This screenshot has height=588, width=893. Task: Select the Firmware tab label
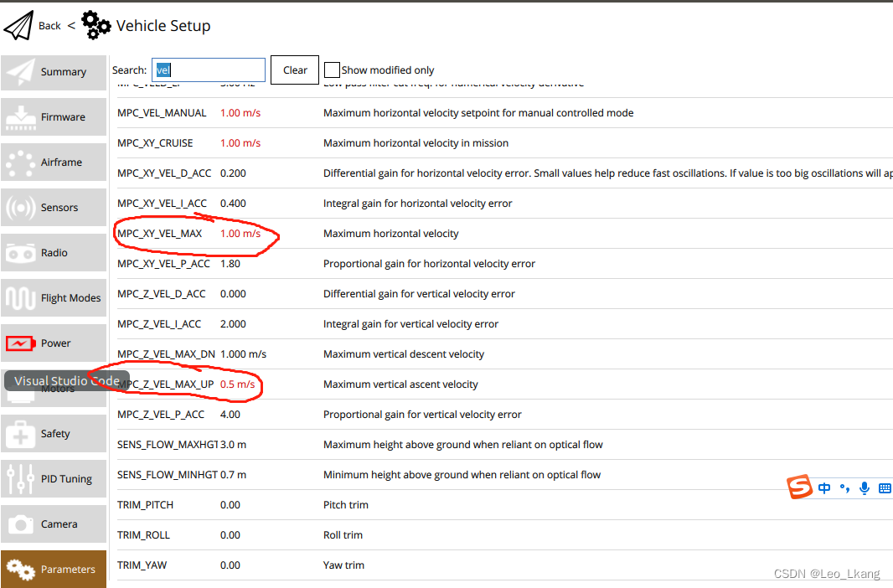(63, 116)
